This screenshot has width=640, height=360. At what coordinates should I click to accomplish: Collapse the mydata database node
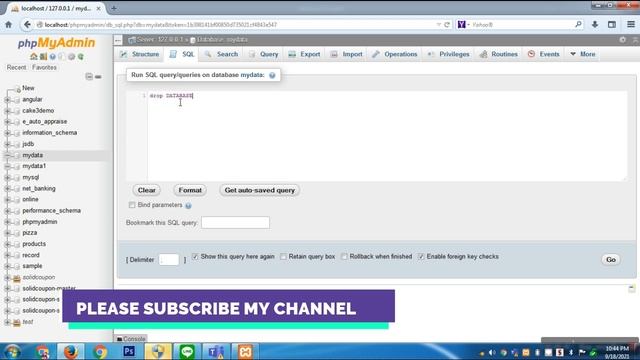7,156
